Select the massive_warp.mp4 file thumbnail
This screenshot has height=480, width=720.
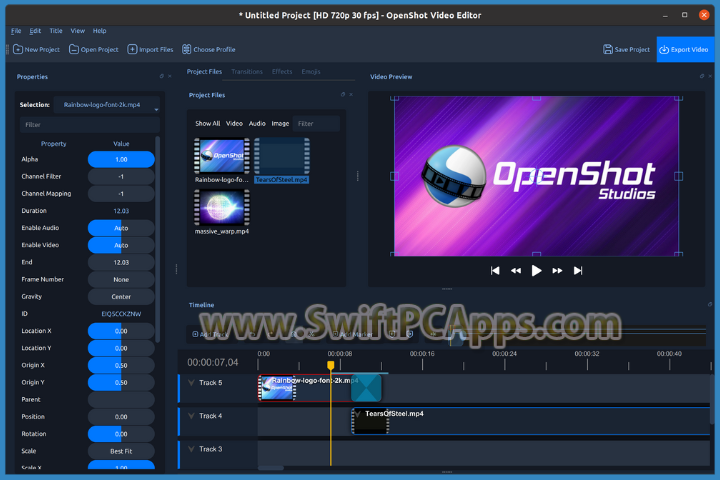222,208
